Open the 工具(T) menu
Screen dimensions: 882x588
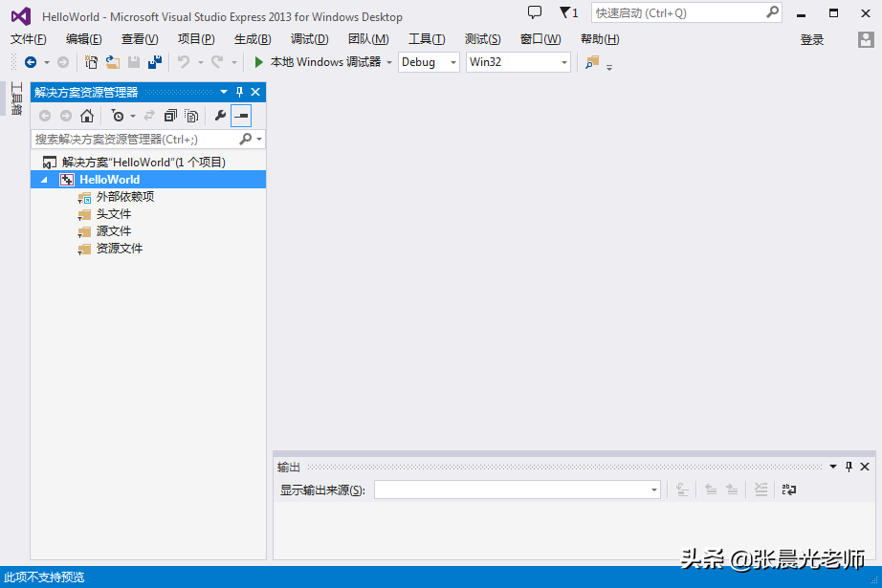pos(427,39)
